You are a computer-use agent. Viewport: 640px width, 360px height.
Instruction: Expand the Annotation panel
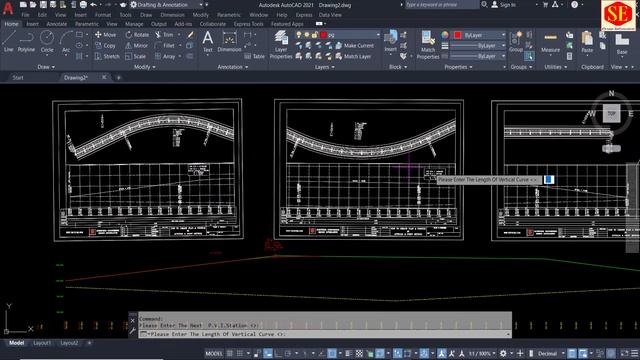click(x=232, y=67)
